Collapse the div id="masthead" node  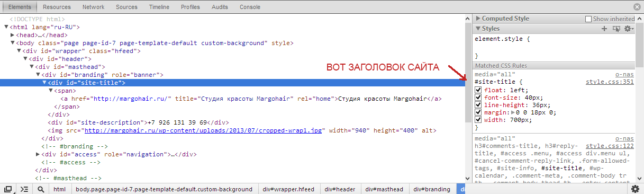pos(32,67)
